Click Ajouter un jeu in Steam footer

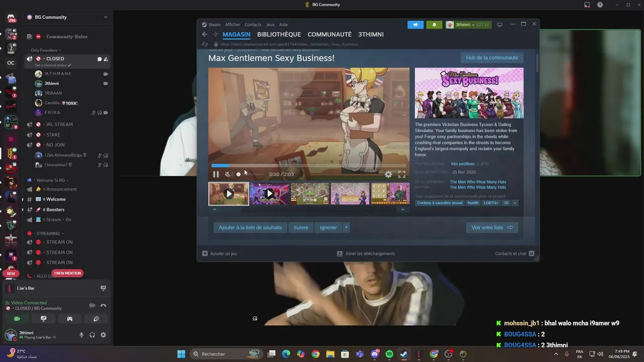(219, 253)
